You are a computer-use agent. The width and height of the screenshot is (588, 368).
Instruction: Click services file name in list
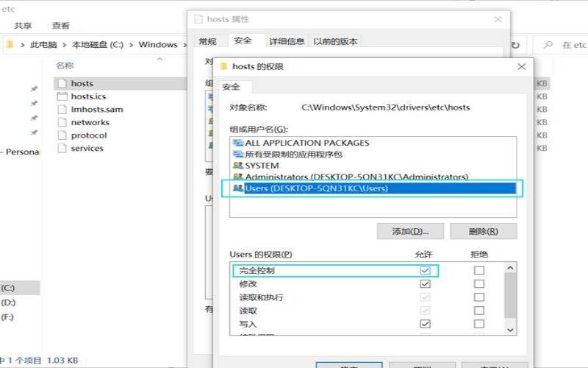click(x=87, y=149)
